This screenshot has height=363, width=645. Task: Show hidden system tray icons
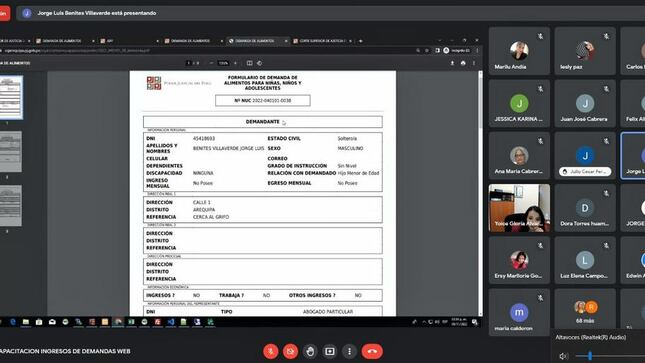point(424,322)
